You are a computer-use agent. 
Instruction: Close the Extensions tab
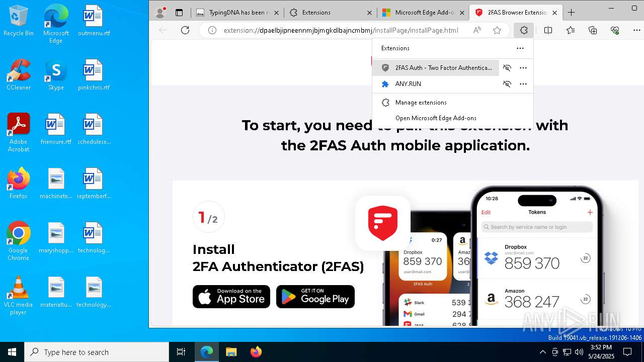[x=369, y=13]
